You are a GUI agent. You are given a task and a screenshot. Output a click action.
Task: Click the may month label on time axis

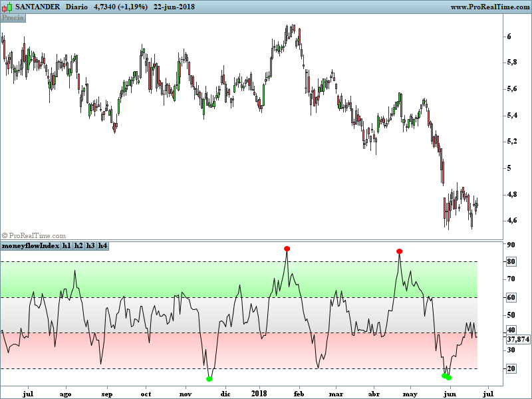410,394
